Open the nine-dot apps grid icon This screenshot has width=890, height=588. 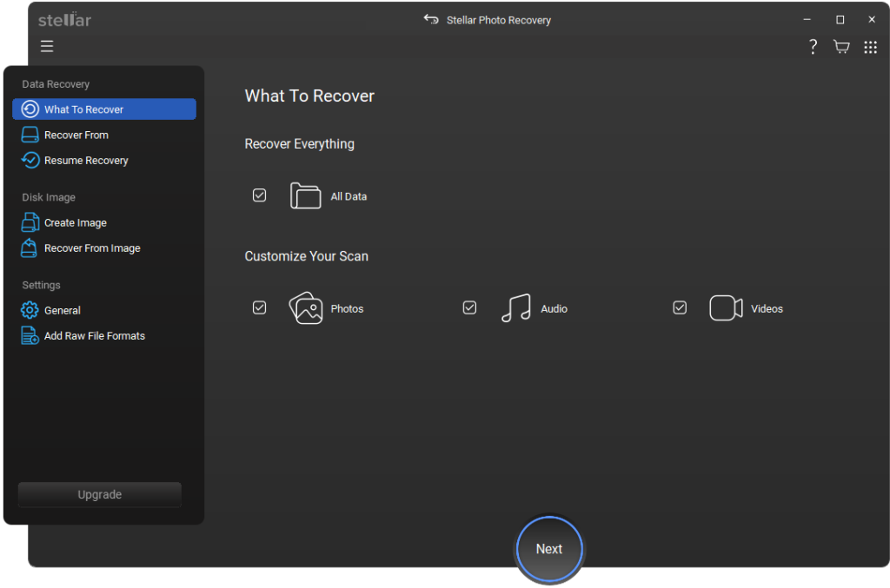(870, 47)
